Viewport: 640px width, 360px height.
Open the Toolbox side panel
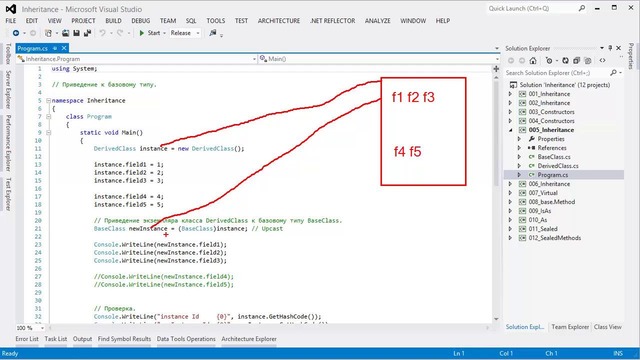tap(8, 54)
